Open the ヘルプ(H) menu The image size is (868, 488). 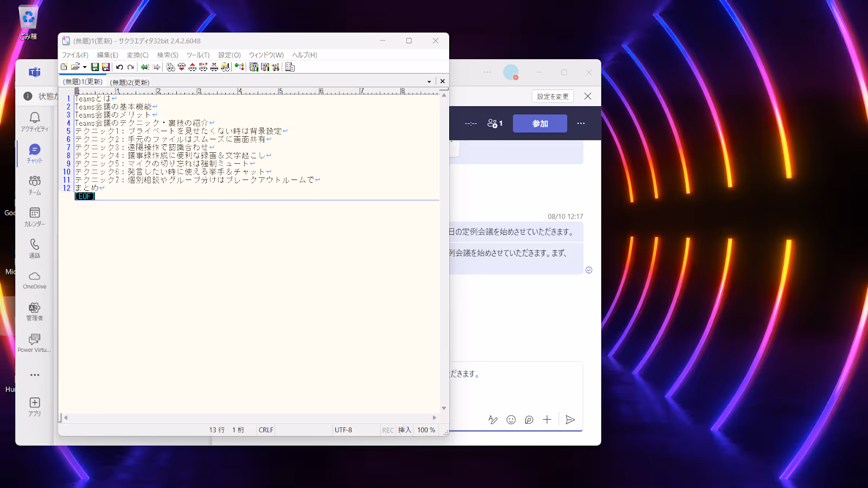pyautogui.click(x=304, y=55)
